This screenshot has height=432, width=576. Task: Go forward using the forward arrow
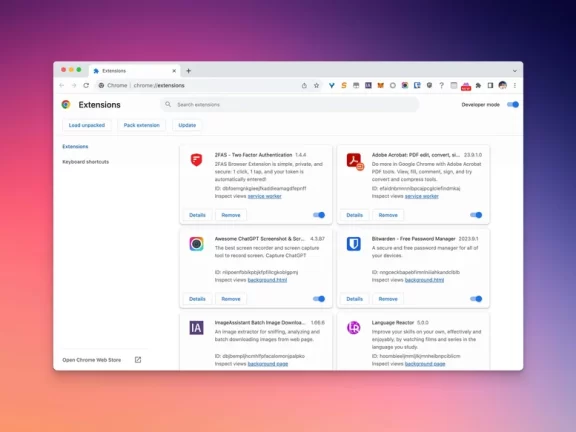coord(74,86)
